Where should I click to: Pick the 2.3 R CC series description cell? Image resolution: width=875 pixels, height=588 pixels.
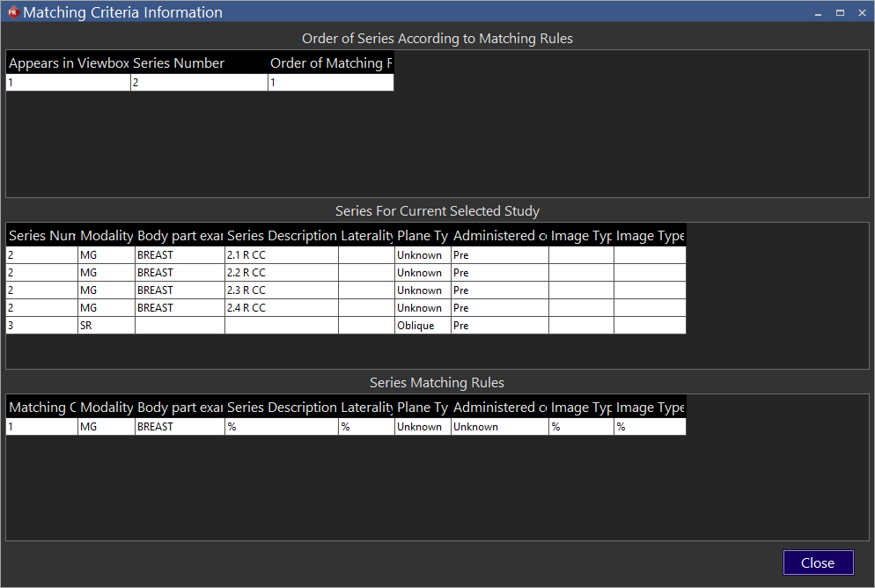pos(281,290)
